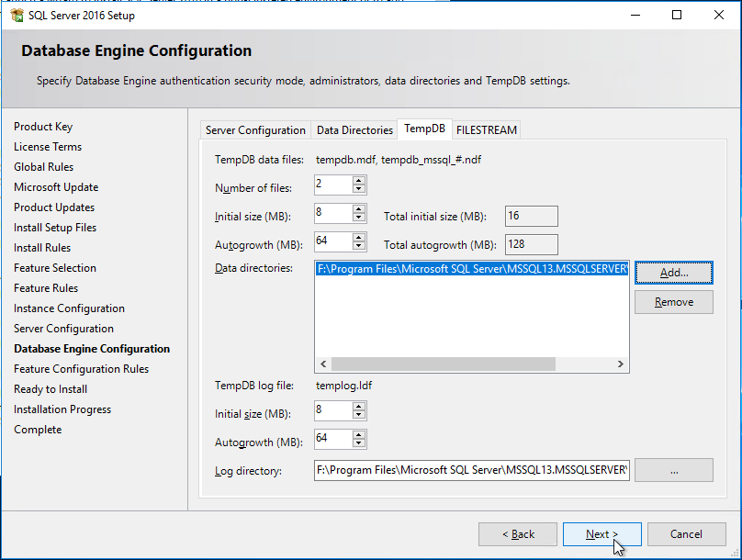The image size is (742, 560).
Task: Go to the < Back page
Action: pos(518,534)
